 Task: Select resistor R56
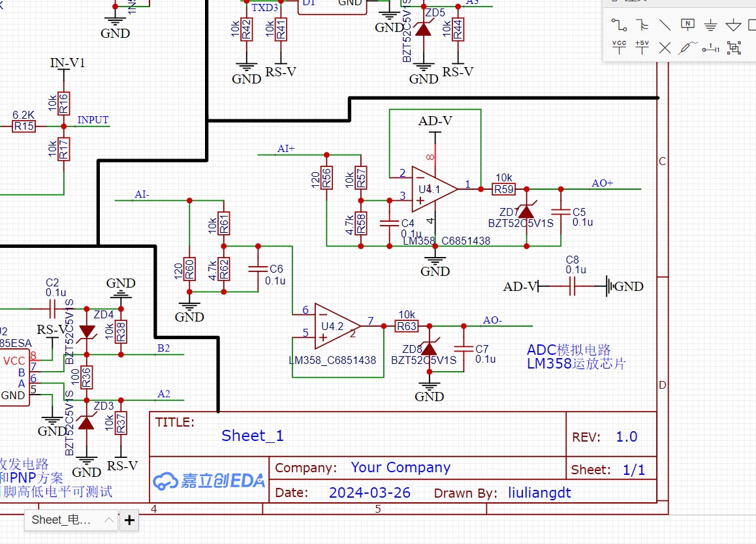click(326, 178)
